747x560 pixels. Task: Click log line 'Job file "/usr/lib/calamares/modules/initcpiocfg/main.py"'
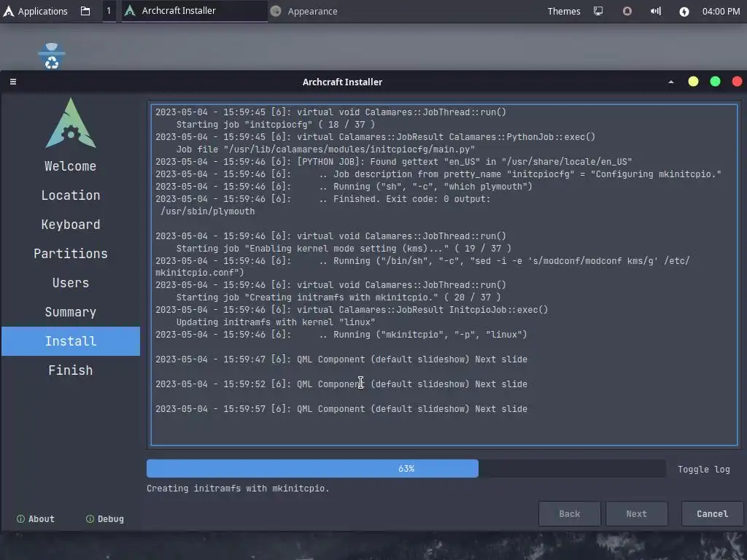click(325, 149)
